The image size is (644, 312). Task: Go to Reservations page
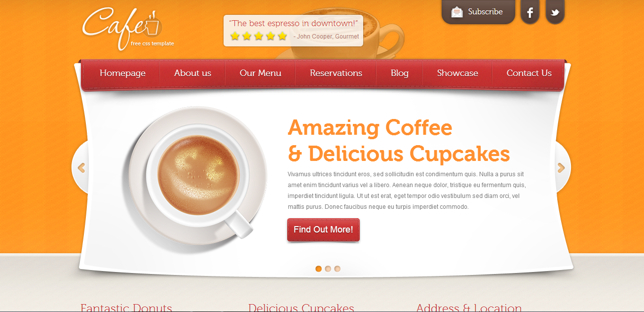tap(336, 73)
